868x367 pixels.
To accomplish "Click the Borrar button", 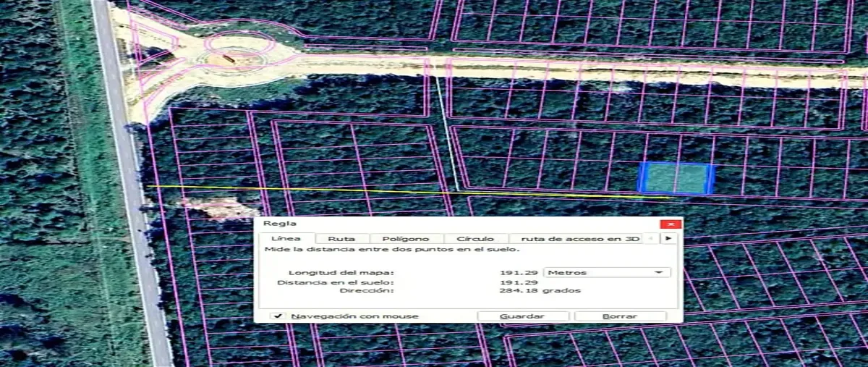I will [x=620, y=316].
